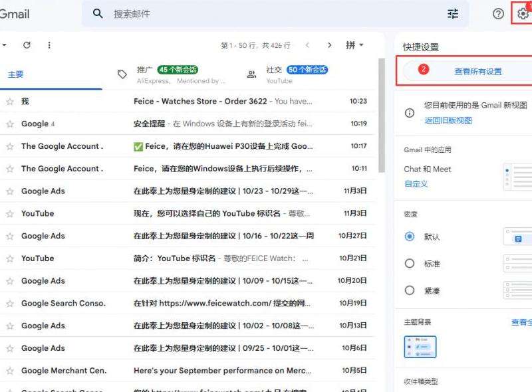The image size is (532, 392).
Task: Go to the older page arrow
Action: click(329, 45)
